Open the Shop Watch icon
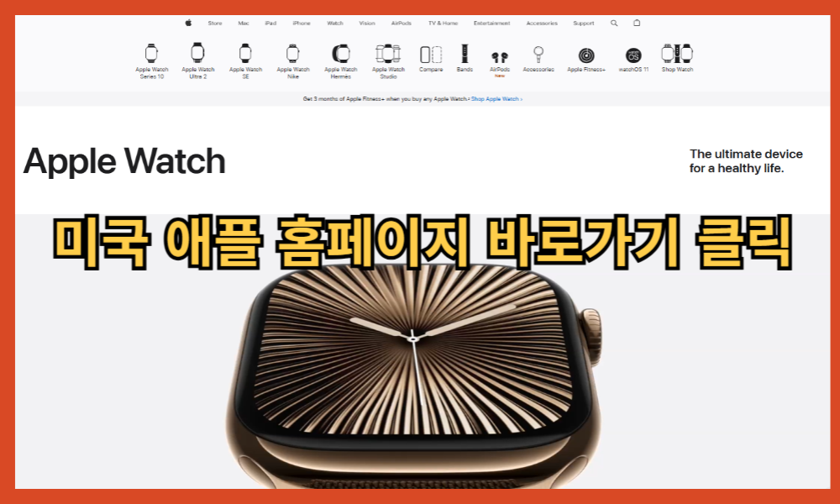Image resolution: width=840 pixels, height=504 pixels. [x=677, y=54]
